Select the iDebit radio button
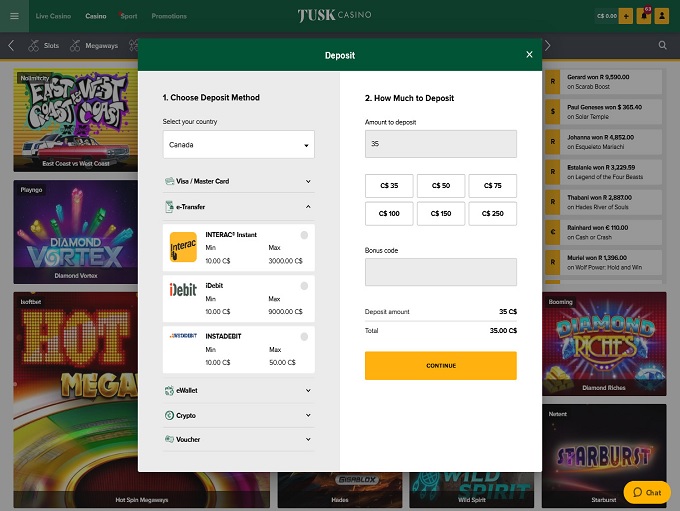The width and height of the screenshot is (680, 511). coord(304,286)
